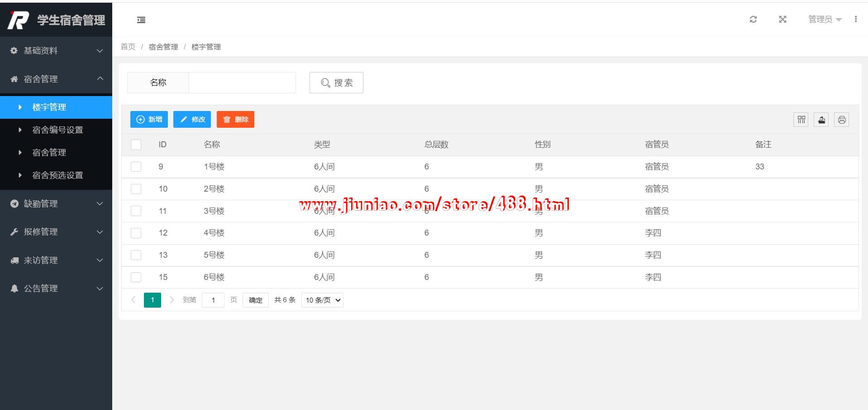Open 宿舍编号设置 in the sidebar

point(57,130)
